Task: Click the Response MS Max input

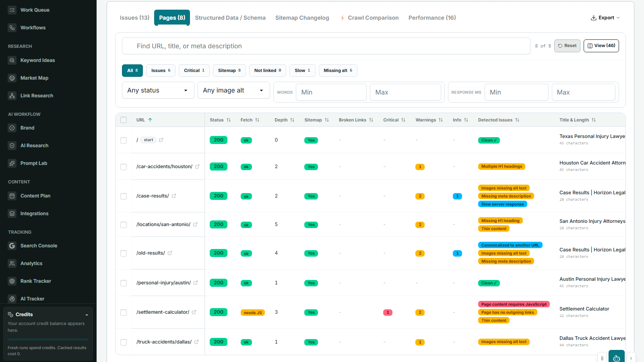Action: 583,92
